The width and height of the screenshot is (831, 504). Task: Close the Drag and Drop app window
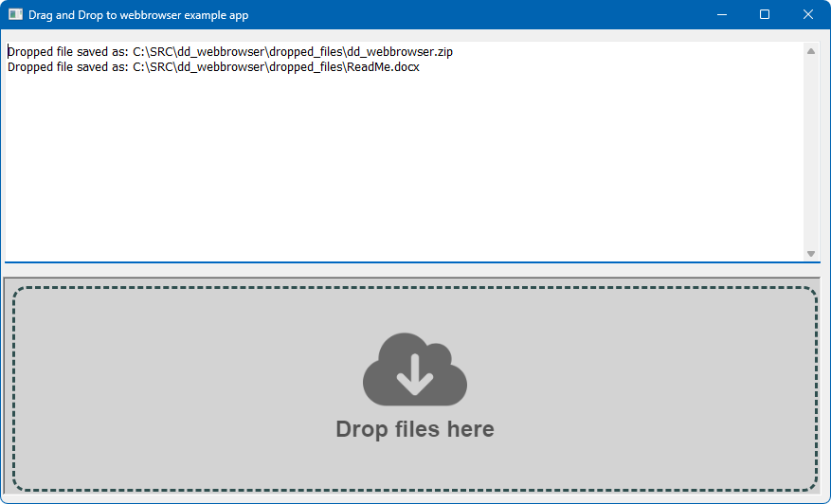[808, 15]
